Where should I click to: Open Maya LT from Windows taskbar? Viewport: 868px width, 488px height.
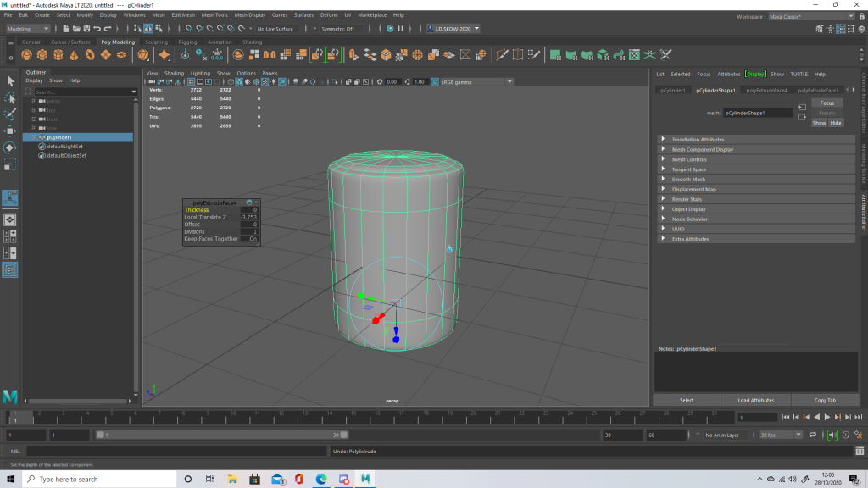(365, 479)
